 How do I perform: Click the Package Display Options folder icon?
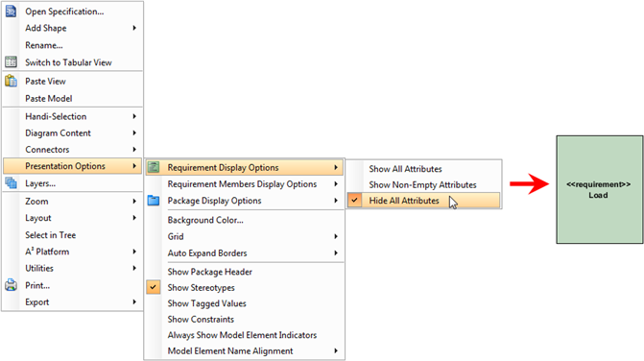point(154,201)
